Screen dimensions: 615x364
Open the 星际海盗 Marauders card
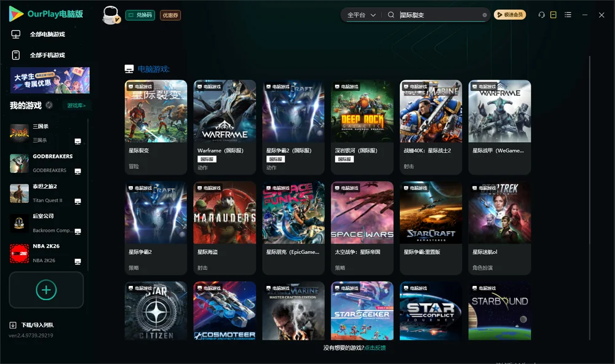(224, 228)
